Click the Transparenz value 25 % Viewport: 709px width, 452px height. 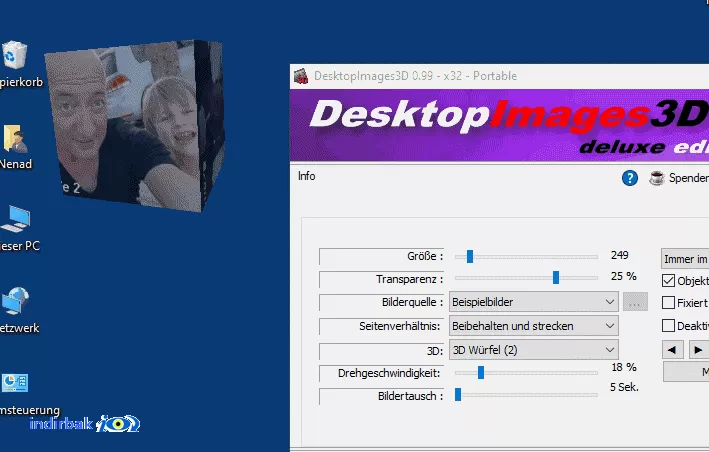tap(624, 276)
